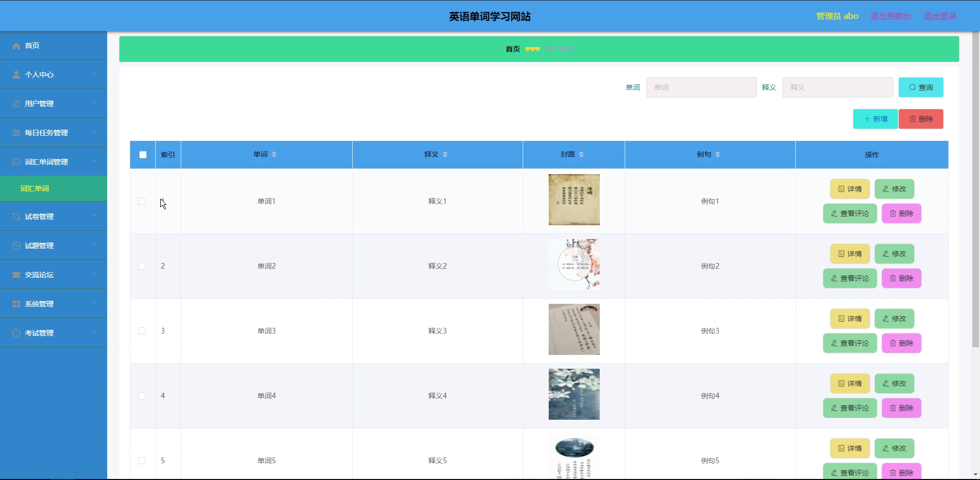The width and height of the screenshot is (980, 480).
Task: Click the person icon beside 个人中心
Action: (x=16, y=75)
